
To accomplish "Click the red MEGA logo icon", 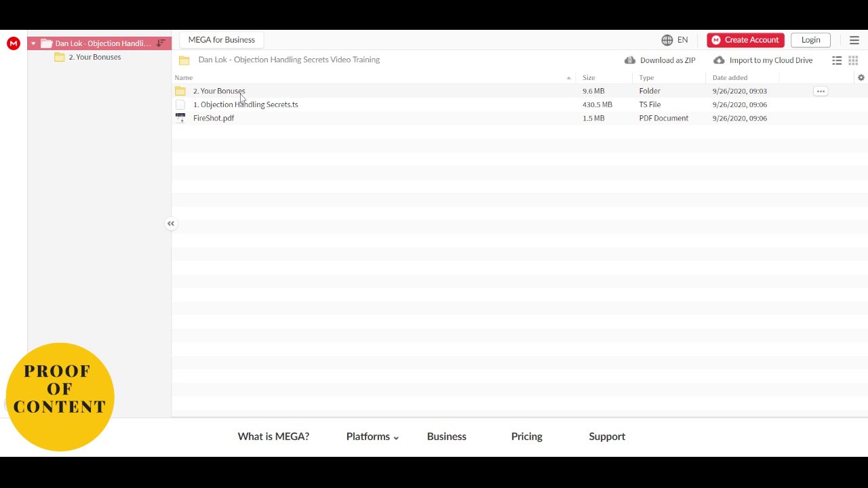I will coord(13,43).
